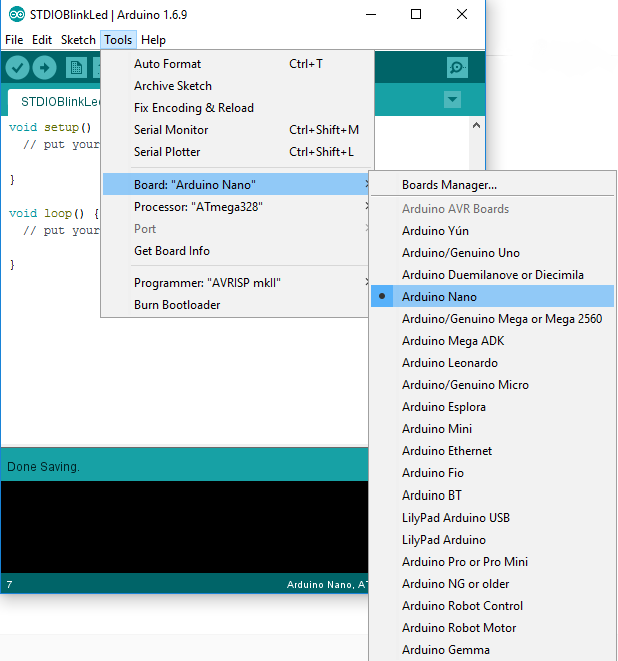Select the checked Arduino Nano board
Viewport: 618px width, 661px height.
(x=492, y=296)
